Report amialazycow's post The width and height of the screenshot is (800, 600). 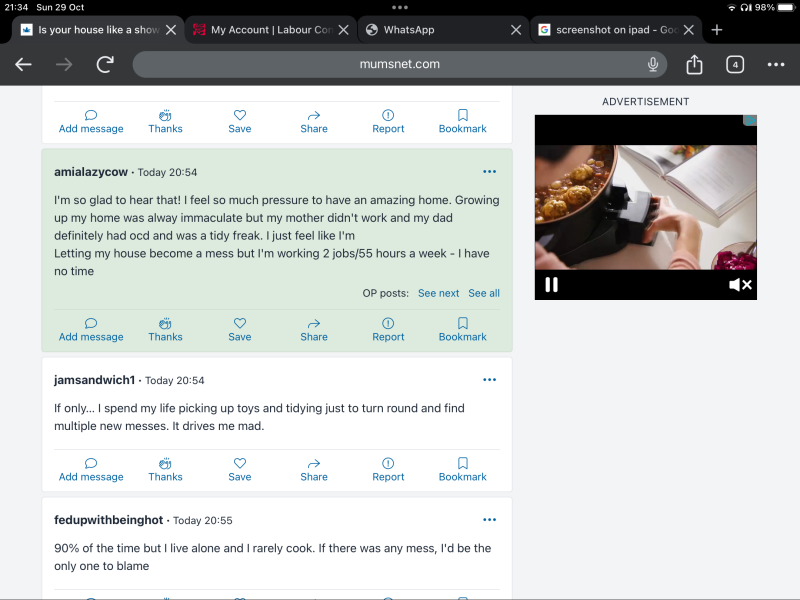[x=388, y=329]
